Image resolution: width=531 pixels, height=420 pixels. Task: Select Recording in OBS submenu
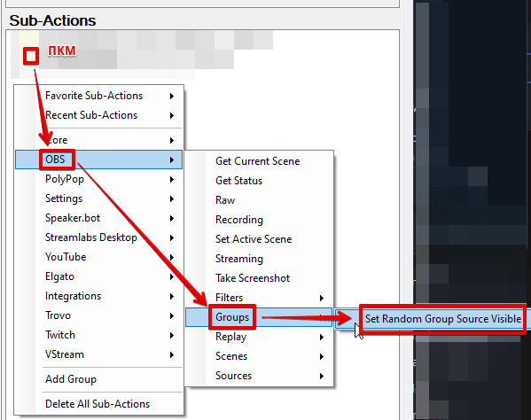(x=259, y=220)
